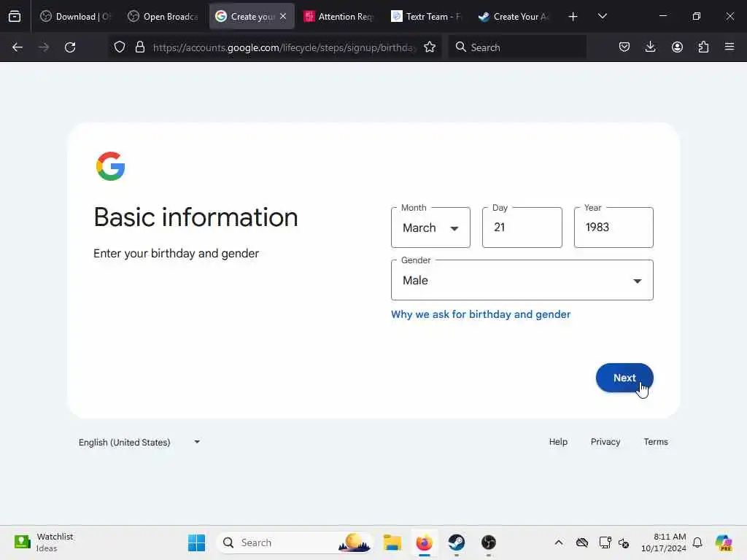Open OBS Studio from the taskbar
This screenshot has height=560, width=747.
(x=488, y=542)
